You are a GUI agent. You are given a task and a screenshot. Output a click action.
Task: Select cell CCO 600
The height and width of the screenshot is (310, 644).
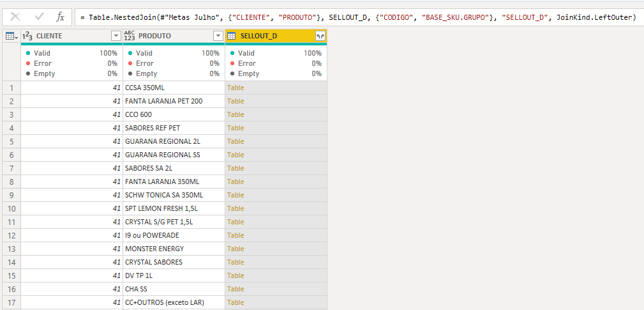(x=174, y=114)
